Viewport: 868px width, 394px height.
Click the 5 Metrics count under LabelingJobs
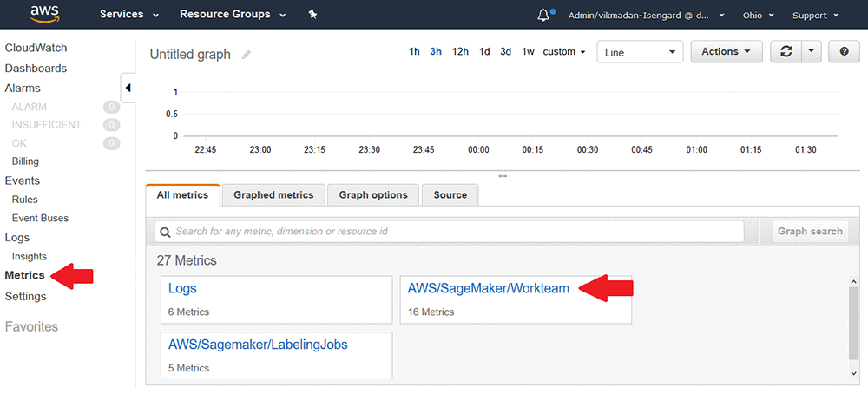pos(188,368)
